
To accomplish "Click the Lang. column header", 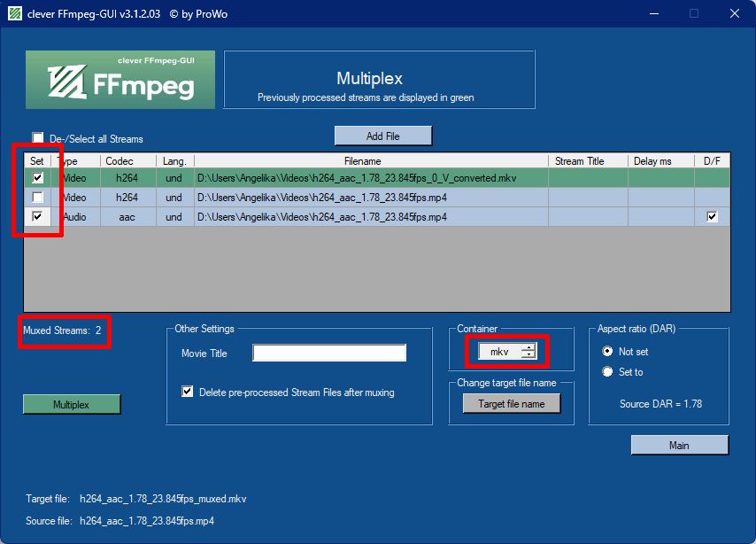I will pyautogui.click(x=175, y=160).
